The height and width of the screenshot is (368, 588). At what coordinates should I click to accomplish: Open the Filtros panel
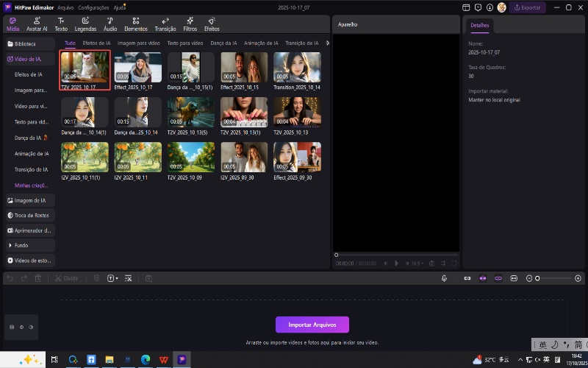(x=190, y=24)
